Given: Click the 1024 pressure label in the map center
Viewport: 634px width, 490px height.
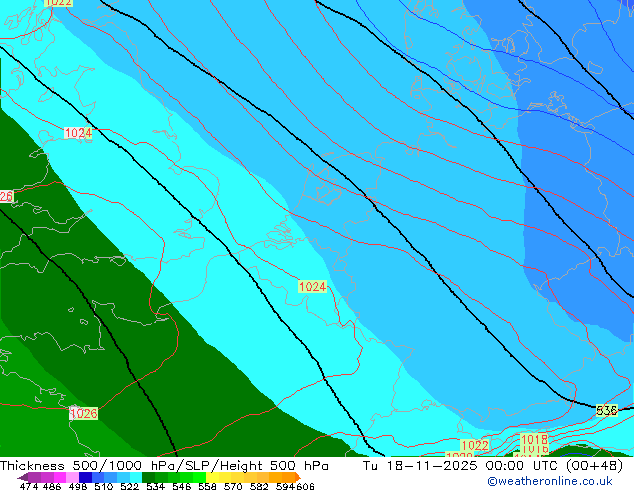Looking at the screenshot, I should coord(312,287).
